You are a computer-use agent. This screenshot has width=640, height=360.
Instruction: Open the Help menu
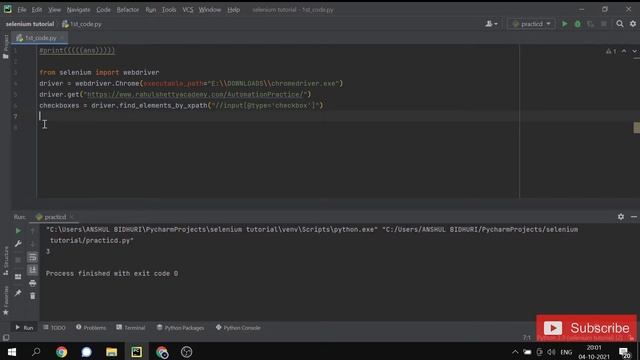click(x=233, y=9)
